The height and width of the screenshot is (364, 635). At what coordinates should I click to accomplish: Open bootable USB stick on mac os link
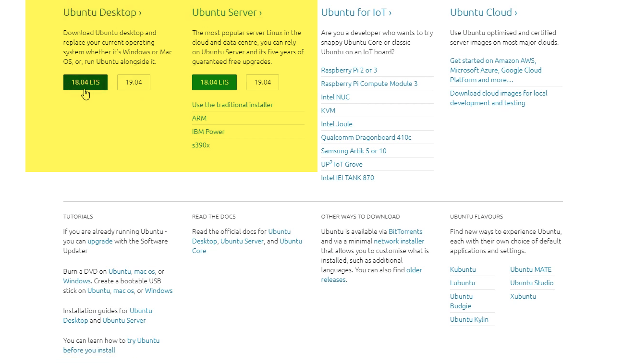123,291
